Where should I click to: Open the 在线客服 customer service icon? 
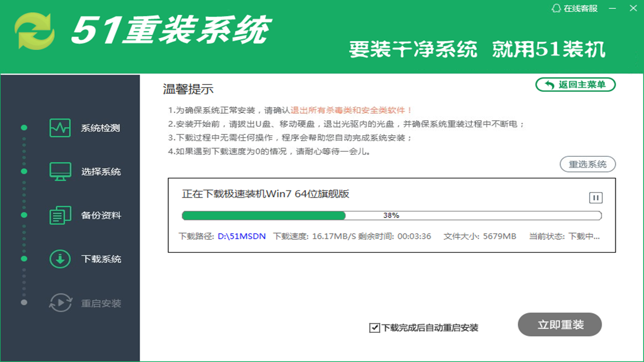(x=556, y=8)
